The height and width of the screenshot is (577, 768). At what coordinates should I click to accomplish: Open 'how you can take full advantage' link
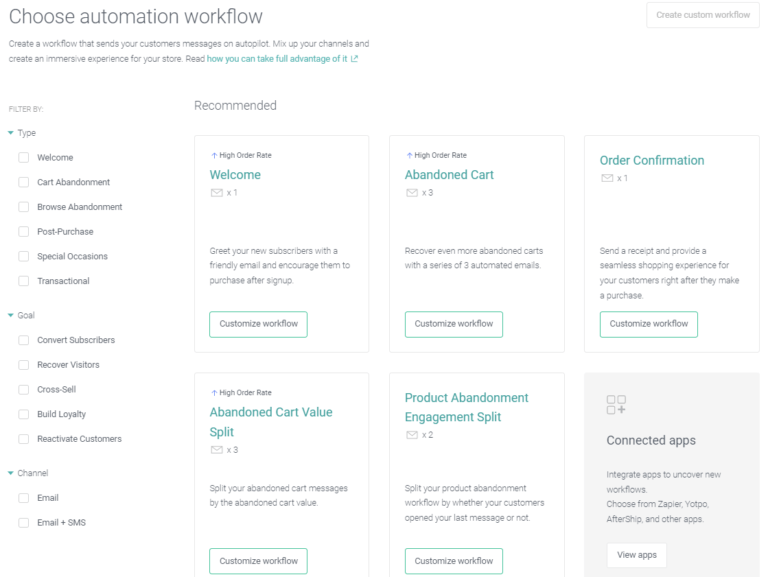(x=276, y=59)
